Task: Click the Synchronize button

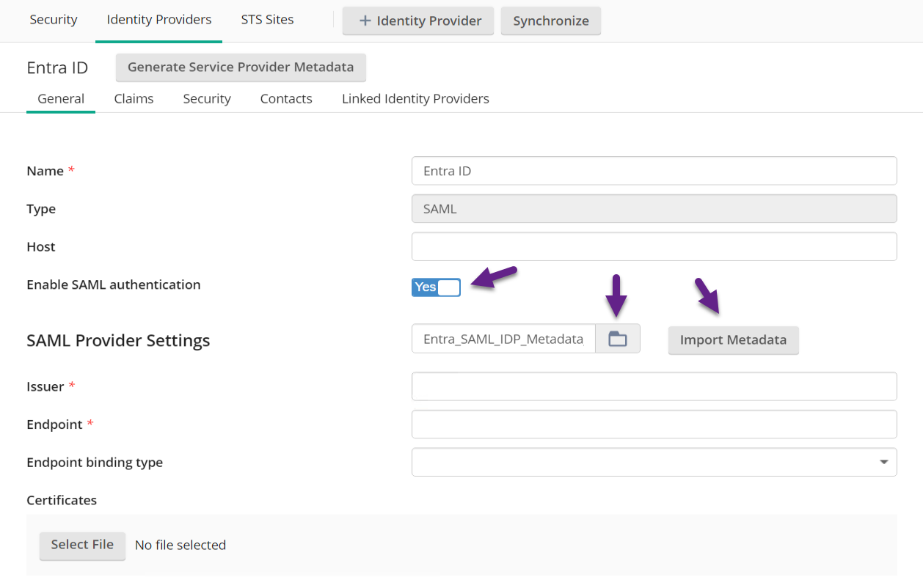Action: pyautogui.click(x=551, y=21)
